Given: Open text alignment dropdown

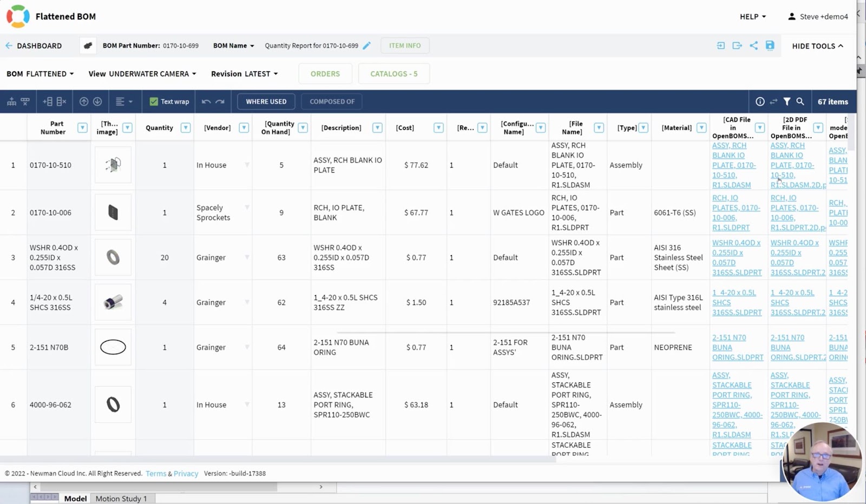Looking at the screenshot, I should click(124, 102).
